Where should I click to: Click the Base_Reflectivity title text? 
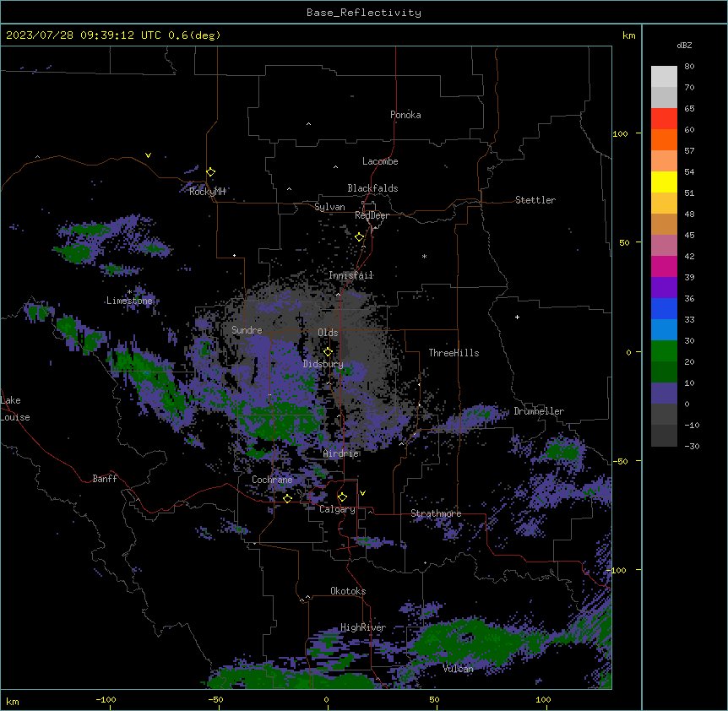pos(364,13)
